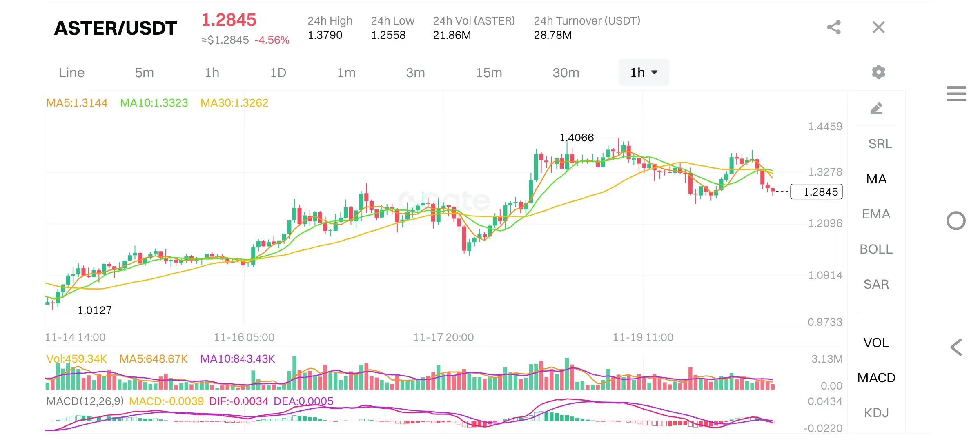Viewport: 980px width, 441px height.
Task: Select the 15m timeframe tab
Action: point(489,73)
